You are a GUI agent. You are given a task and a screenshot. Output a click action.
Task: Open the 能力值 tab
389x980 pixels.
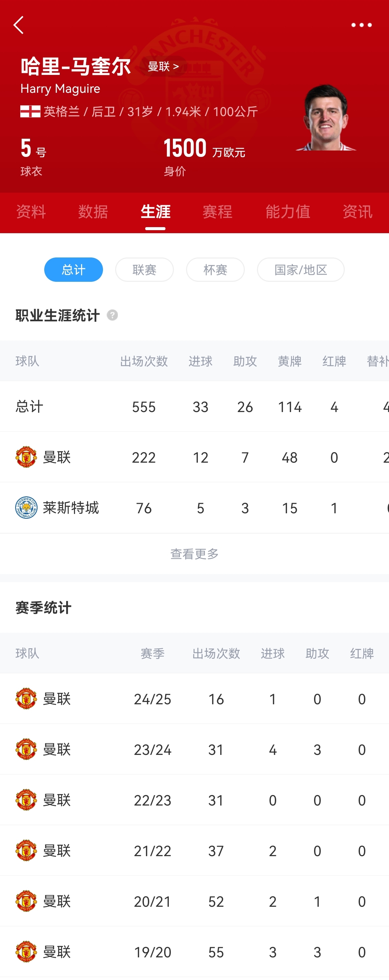pos(287,212)
